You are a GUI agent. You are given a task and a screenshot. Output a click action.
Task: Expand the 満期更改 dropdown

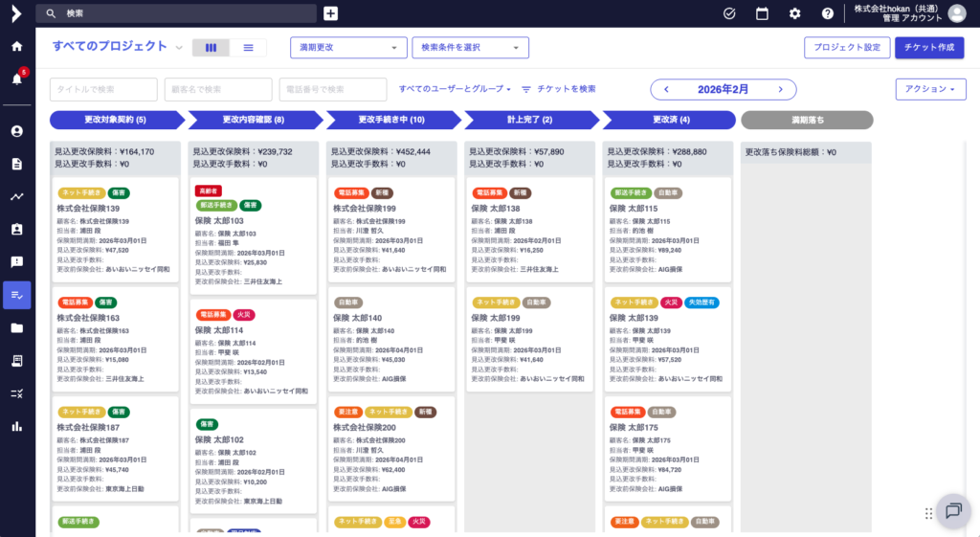click(348, 47)
